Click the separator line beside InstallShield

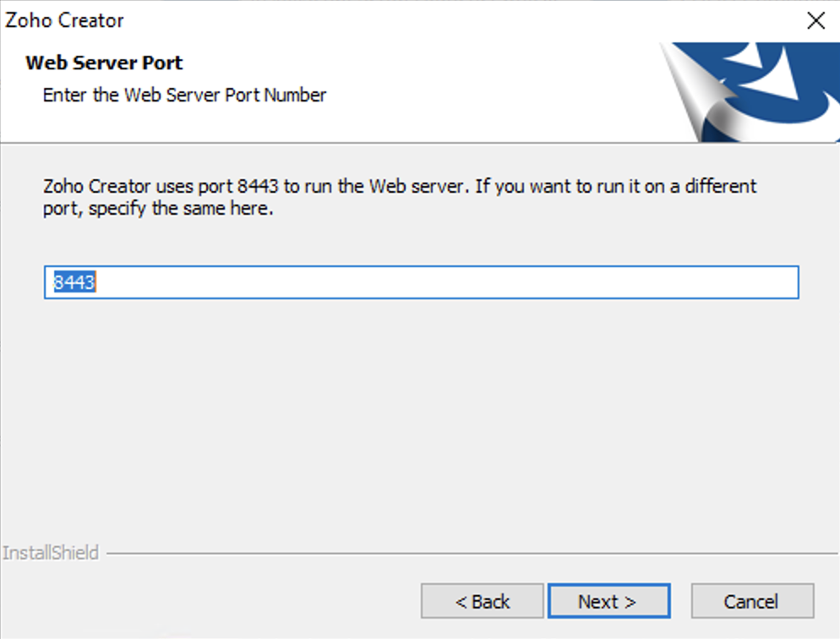click(472, 554)
